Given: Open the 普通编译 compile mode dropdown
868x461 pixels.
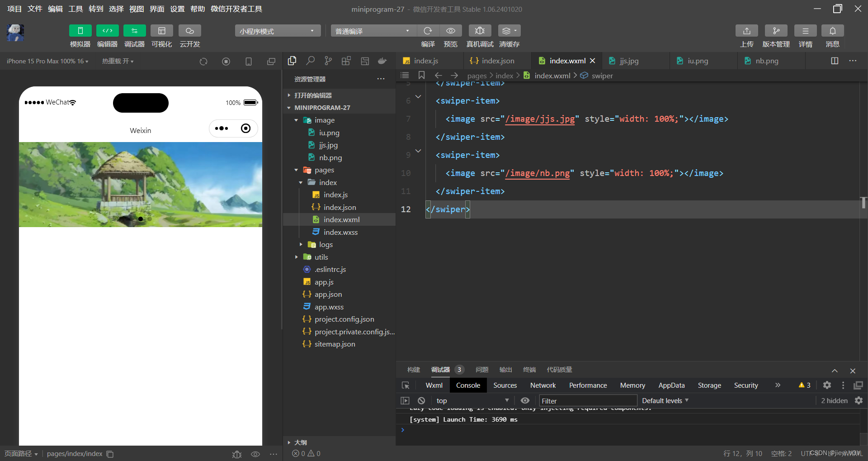Looking at the screenshot, I should point(373,31).
